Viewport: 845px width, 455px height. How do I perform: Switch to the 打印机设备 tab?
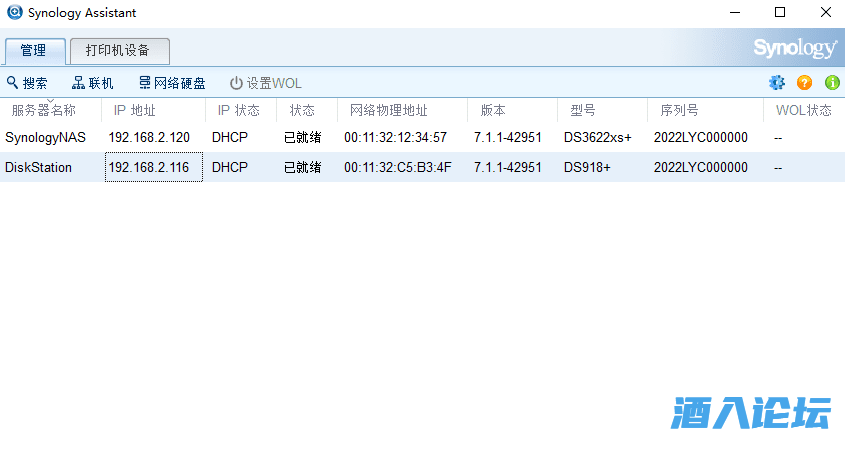click(x=120, y=51)
